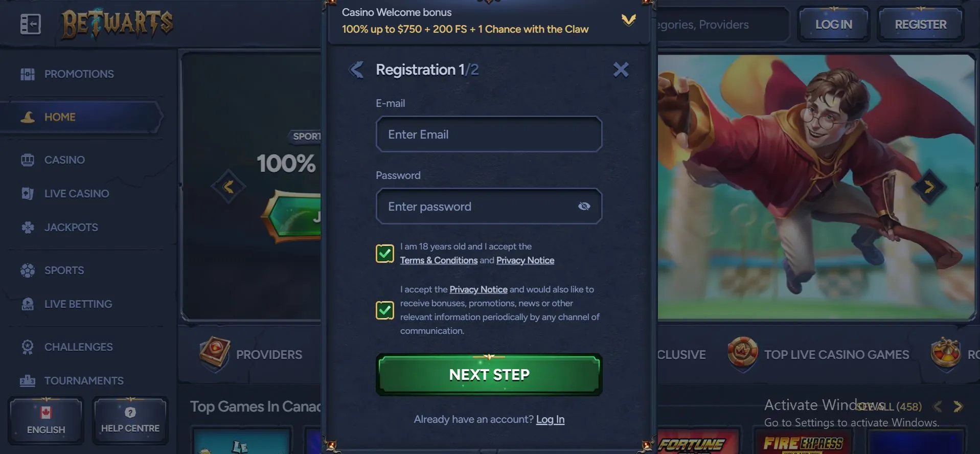Focus the Enter Email field

point(489,134)
